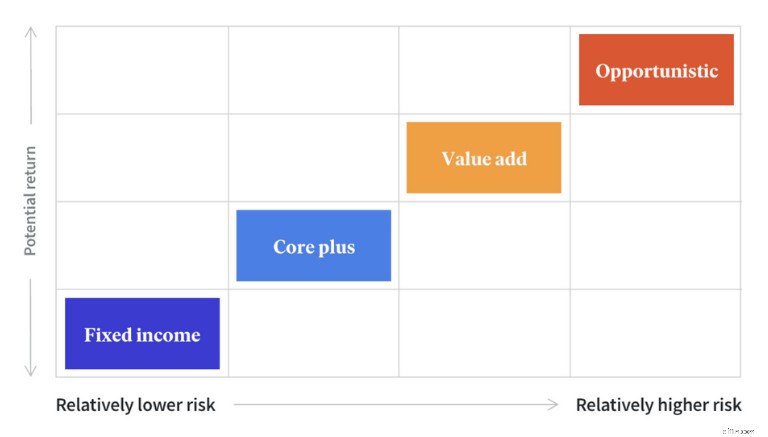
Task: Select the dark blue Fixed income box
Action: [x=143, y=334]
